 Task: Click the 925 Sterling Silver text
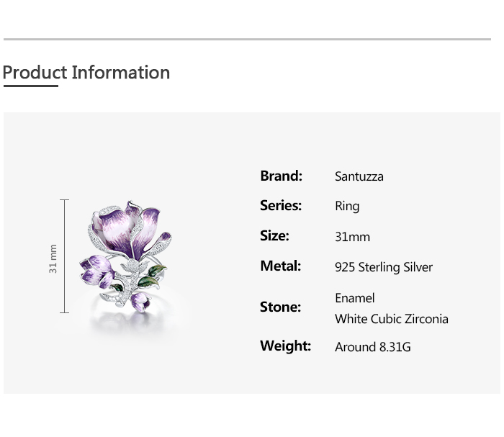[384, 267]
